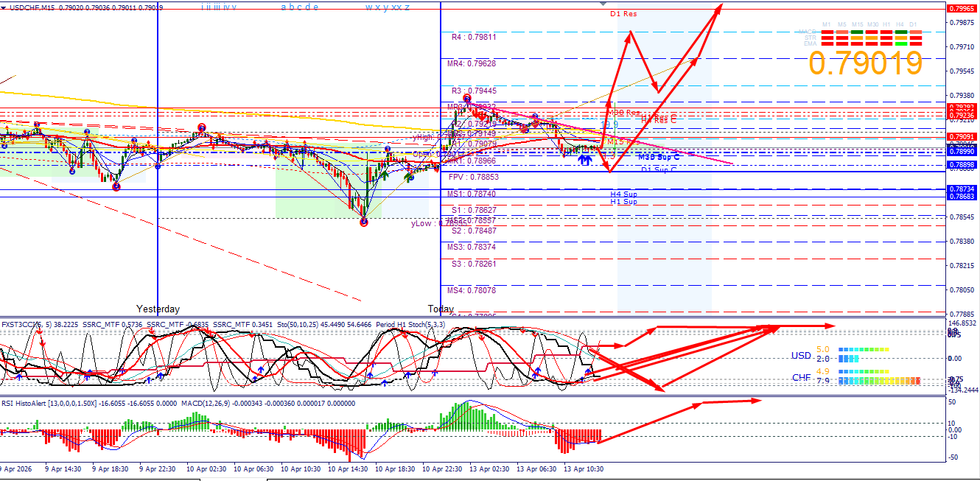Screen dimensions: 980x481
Task: Click the chart shift triangle marker at top
Action: tap(604, 4)
